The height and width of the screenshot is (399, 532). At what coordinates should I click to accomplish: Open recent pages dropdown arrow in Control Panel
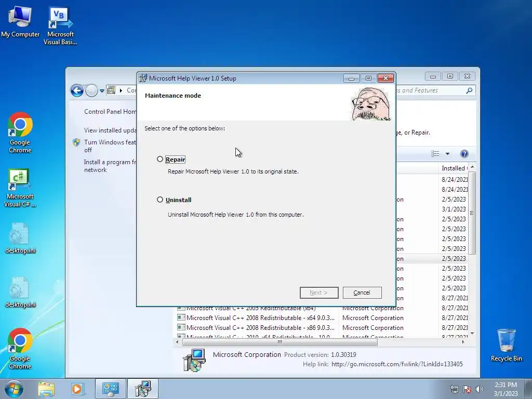[x=102, y=91]
